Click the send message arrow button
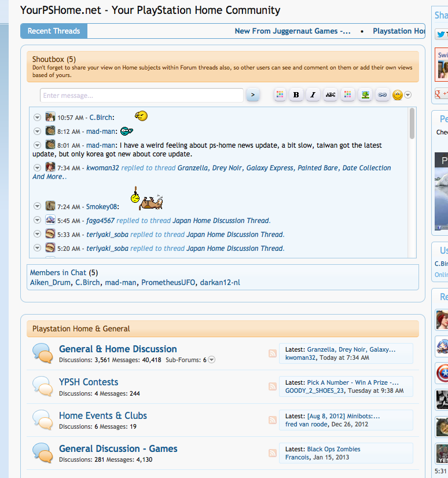The image size is (448, 478). [252, 95]
